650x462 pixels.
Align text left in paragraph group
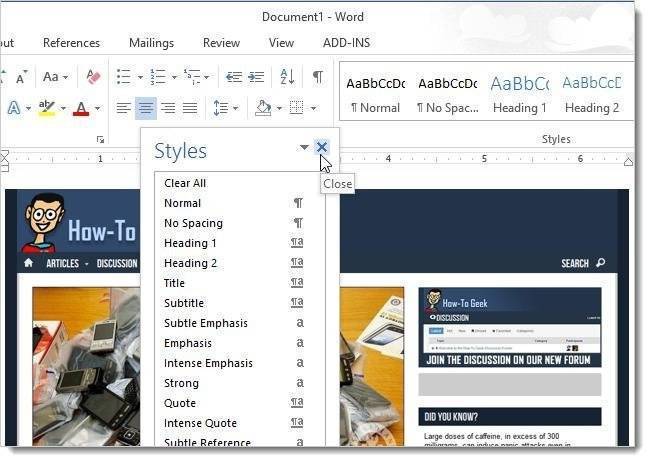pyautogui.click(x=123, y=108)
